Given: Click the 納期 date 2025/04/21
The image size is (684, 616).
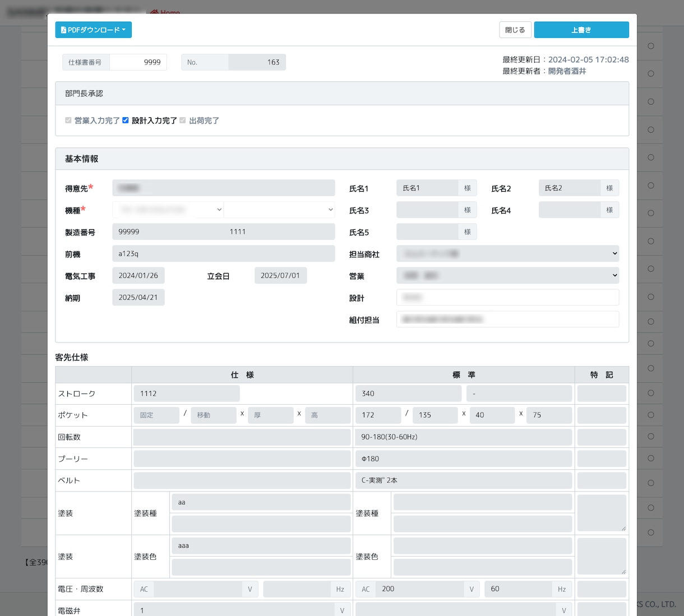Looking at the screenshot, I should [138, 297].
